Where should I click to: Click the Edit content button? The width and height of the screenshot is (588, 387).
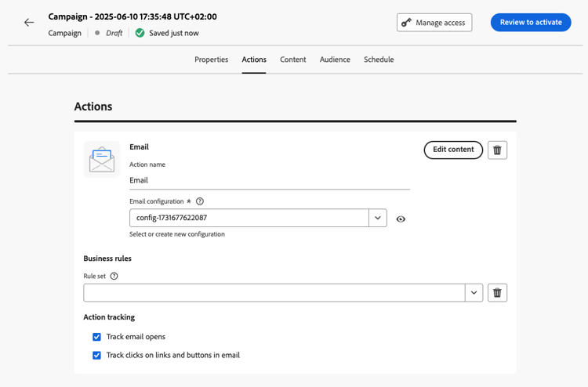click(453, 150)
